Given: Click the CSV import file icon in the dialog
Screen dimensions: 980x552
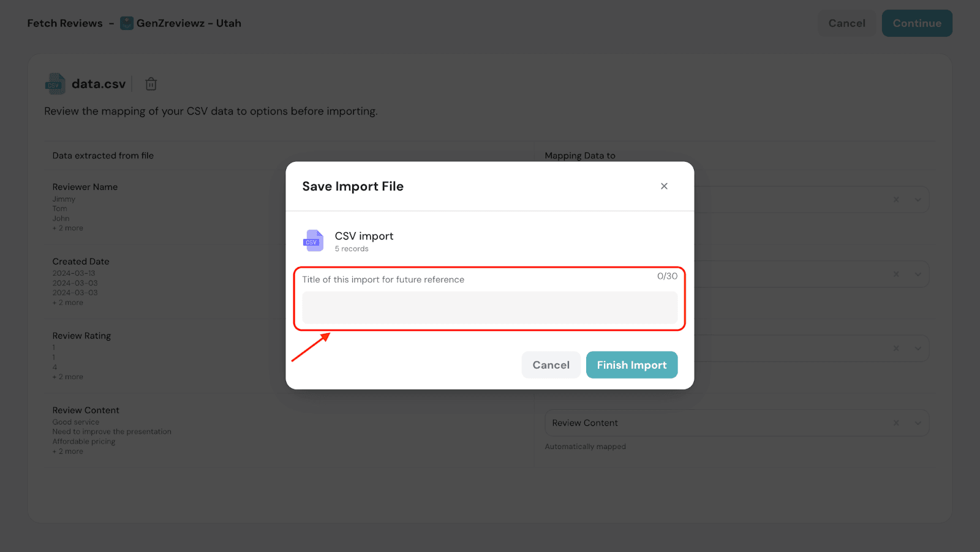Looking at the screenshot, I should coord(313,241).
